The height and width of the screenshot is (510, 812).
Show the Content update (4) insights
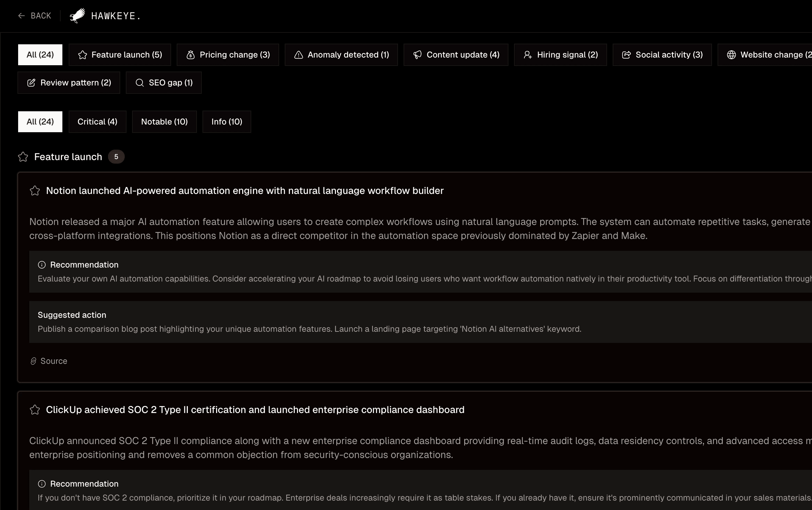pos(456,55)
